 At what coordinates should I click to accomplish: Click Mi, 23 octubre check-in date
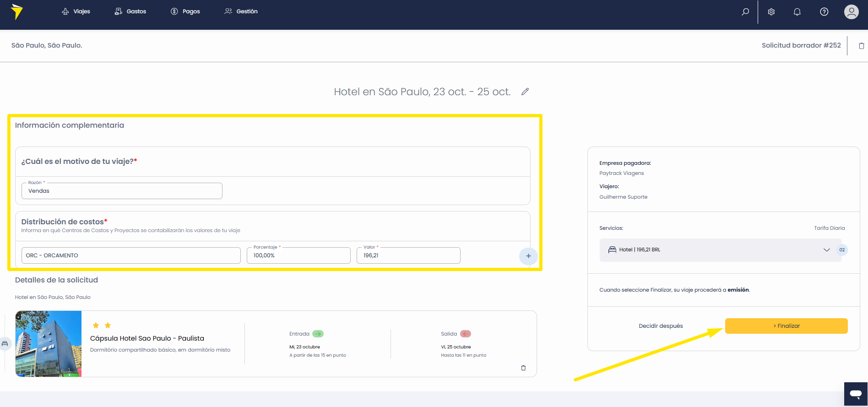[304, 347]
